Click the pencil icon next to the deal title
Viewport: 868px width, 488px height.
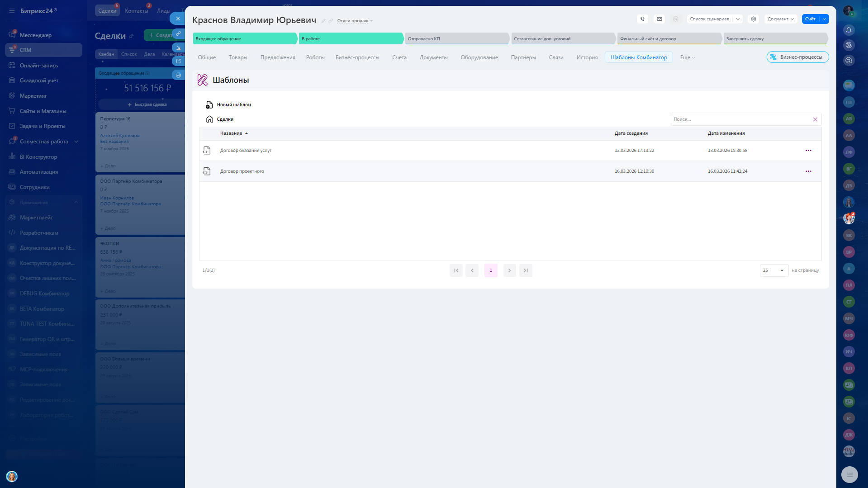323,21
